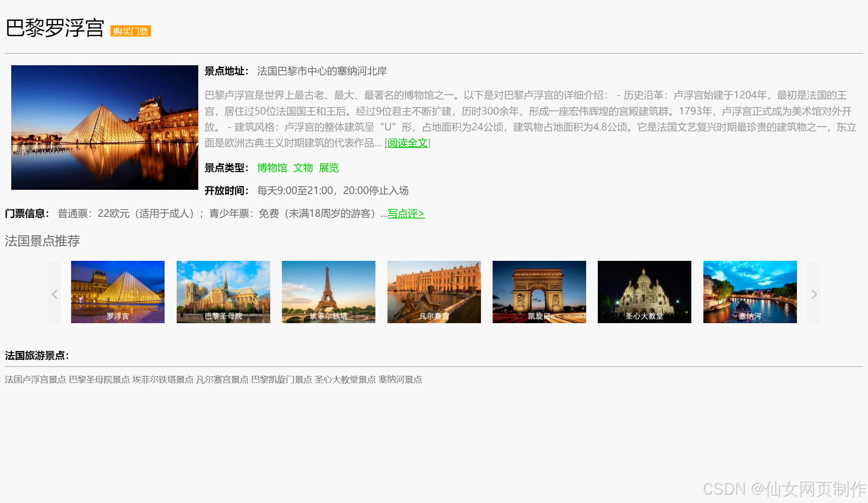Image resolution: width=868 pixels, height=503 pixels.
Task: Open the 埃菲尔铁塔 carousel thumbnail
Action: pos(328,292)
